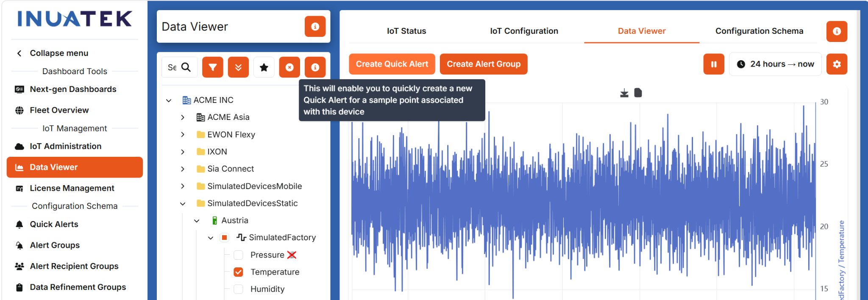Click info button beside tabs
The height and width of the screenshot is (300, 868).
pyautogui.click(x=837, y=31)
